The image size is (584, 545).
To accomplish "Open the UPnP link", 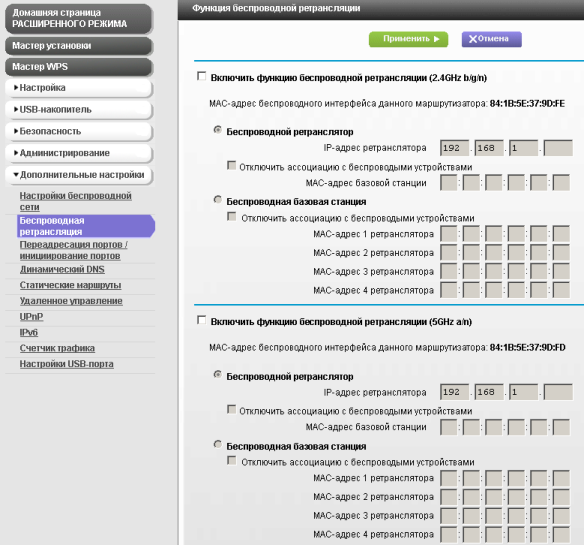I will (x=31, y=317).
